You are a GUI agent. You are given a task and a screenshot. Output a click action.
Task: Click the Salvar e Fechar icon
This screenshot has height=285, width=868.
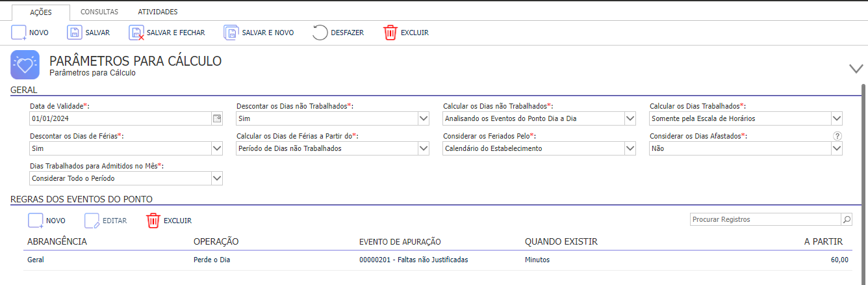pyautogui.click(x=136, y=33)
